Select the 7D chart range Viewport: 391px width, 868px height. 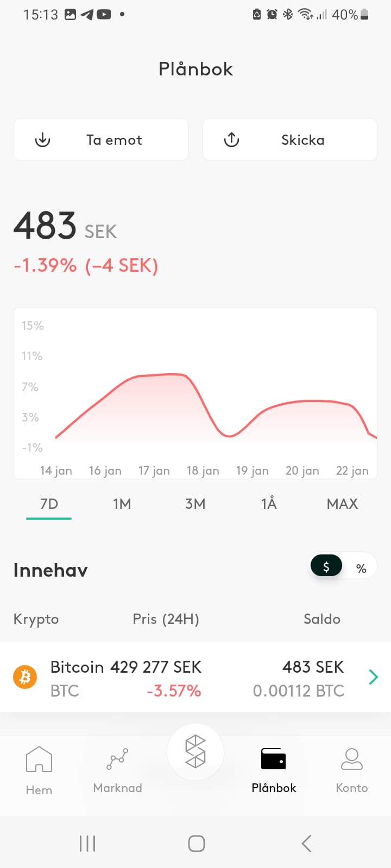49,504
